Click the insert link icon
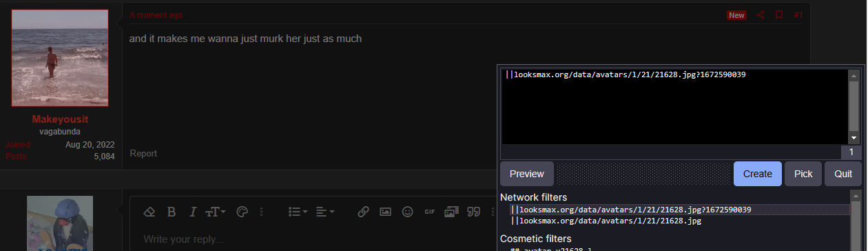 click(x=363, y=212)
